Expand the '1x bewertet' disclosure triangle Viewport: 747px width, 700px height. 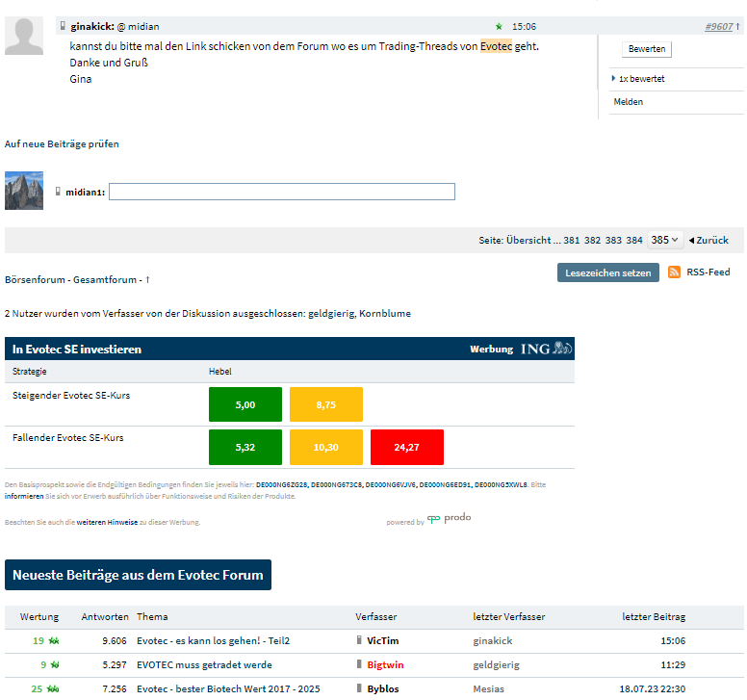(x=613, y=78)
